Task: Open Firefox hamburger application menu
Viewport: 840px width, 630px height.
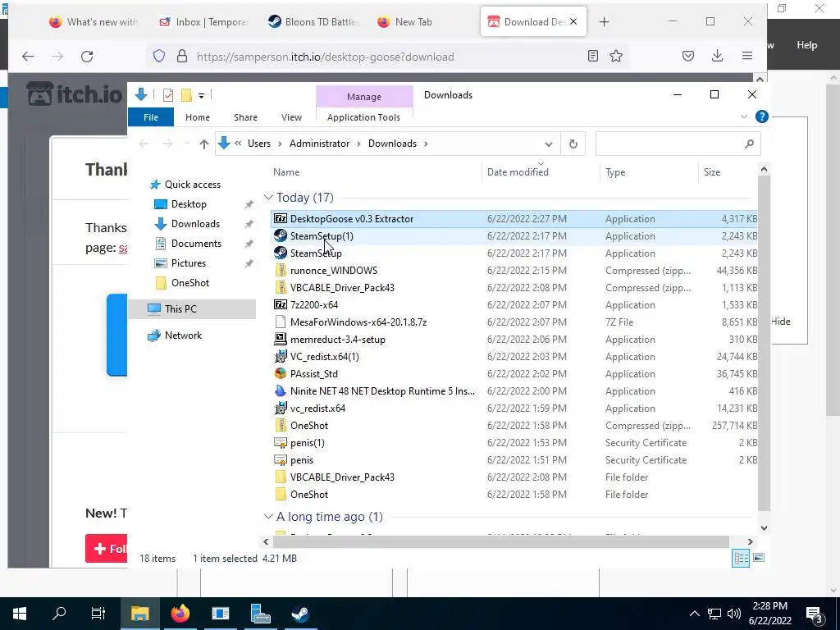Action: point(747,56)
